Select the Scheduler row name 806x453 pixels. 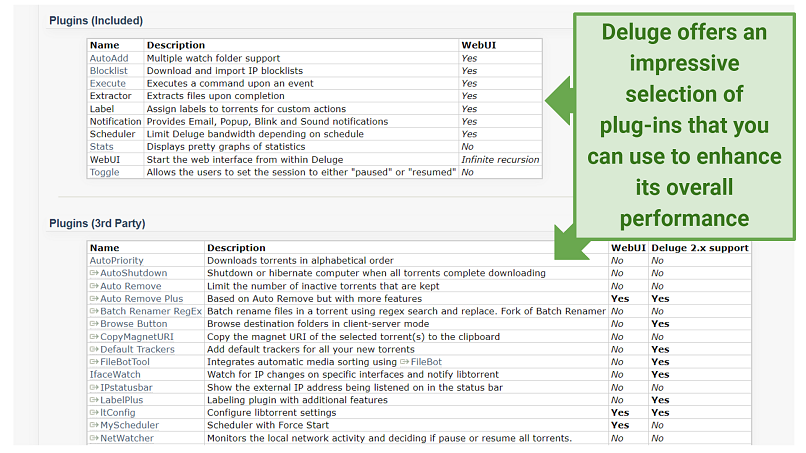113,134
